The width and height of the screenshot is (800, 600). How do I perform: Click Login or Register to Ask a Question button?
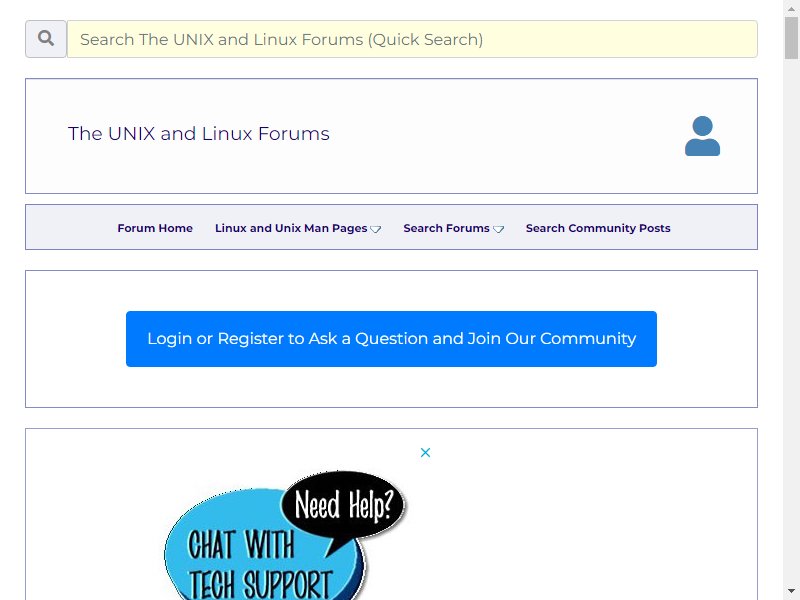point(391,339)
